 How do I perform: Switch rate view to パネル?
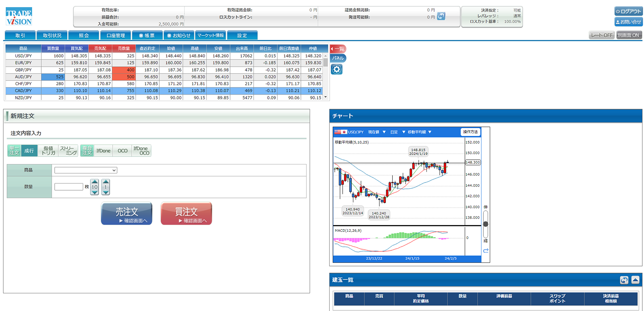pyautogui.click(x=338, y=58)
